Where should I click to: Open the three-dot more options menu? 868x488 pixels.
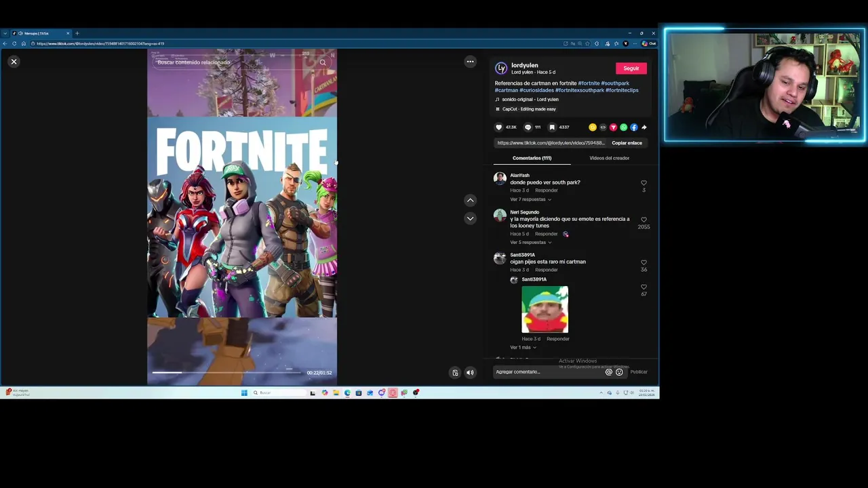pyautogui.click(x=470, y=62)
